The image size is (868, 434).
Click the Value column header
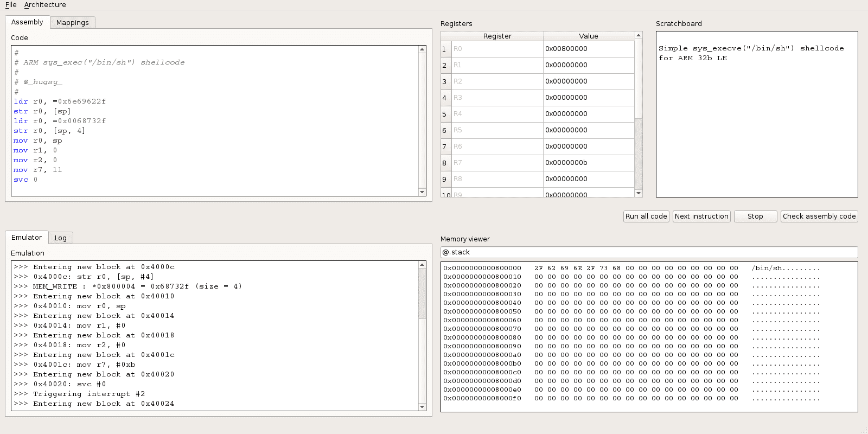click(589, 36)
